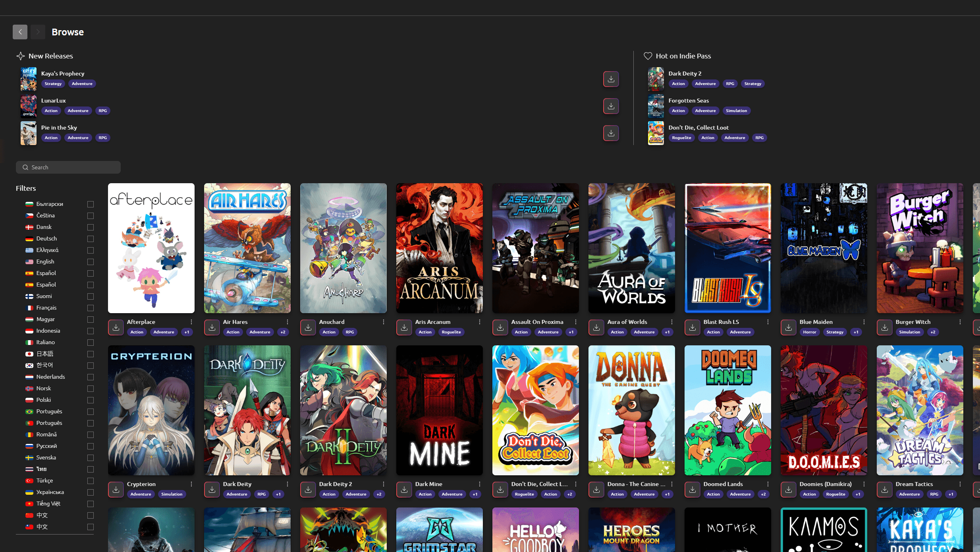
Task: Toggle the Français language filter
Action: 91,308
